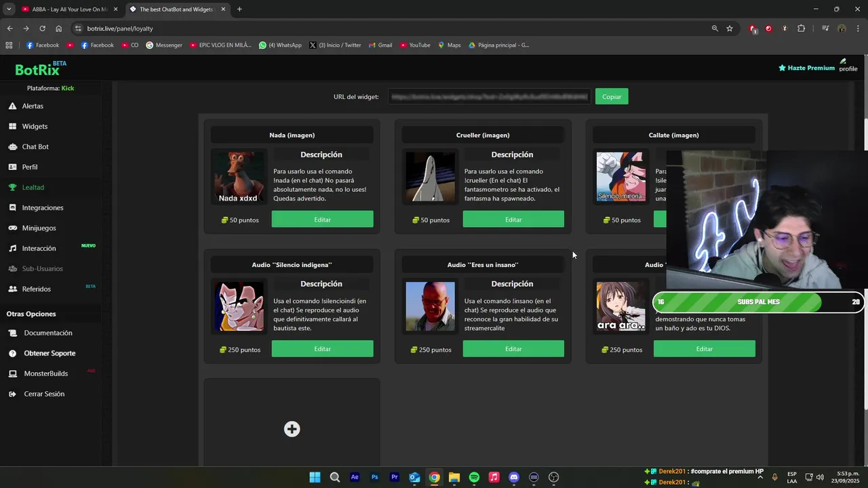The height and width of the screenshot is (488, 868).
Task: Reload the current page
Action: pos(42,28)
